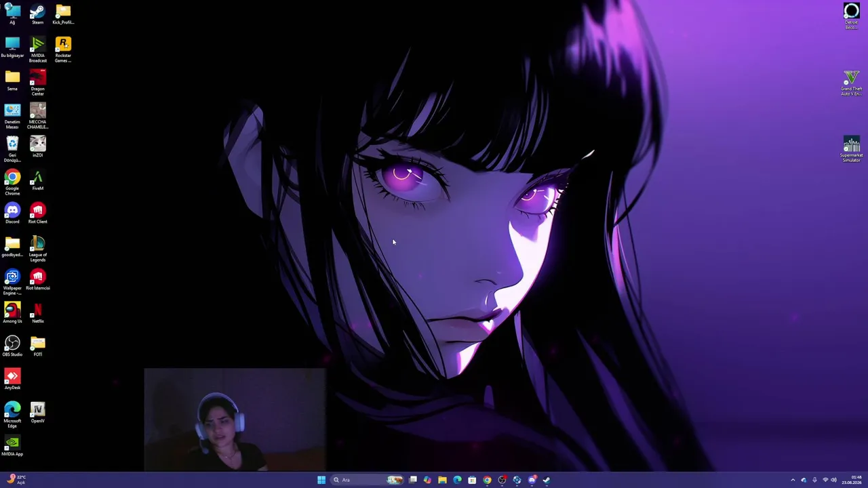
Task: Select the Netflix desktop shortcut
Action: pyautogui.click(x=37, y=313)
